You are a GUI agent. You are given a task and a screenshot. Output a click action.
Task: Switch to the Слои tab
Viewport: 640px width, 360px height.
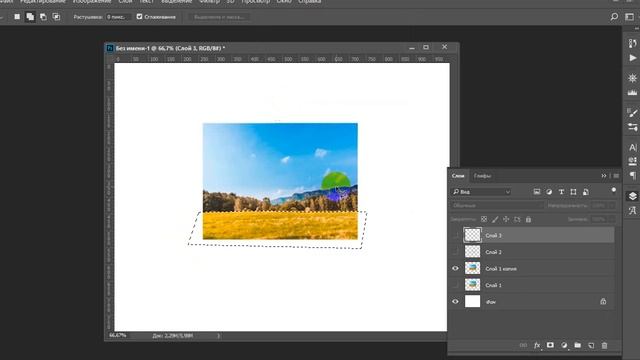pyautogui.click(x=458, y=176)
